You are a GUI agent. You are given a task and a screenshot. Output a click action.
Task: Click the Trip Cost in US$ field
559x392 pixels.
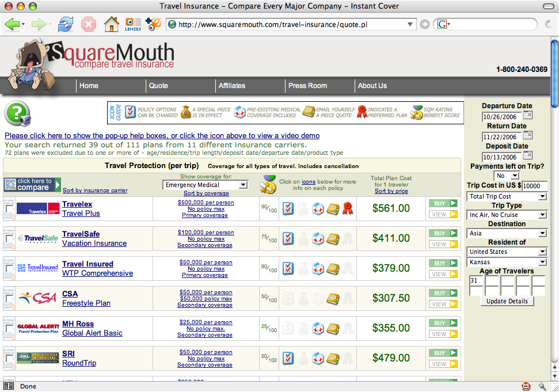[x=534, y=186]
